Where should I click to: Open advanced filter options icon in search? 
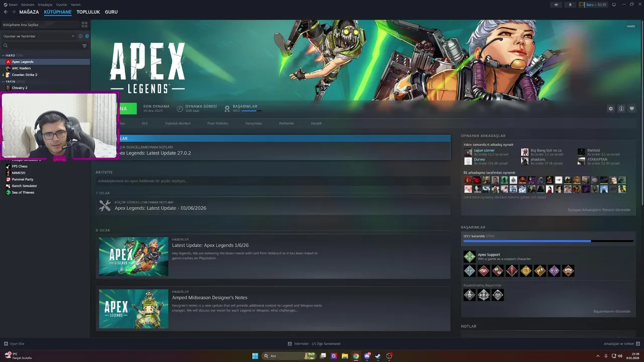click(85, 46)
